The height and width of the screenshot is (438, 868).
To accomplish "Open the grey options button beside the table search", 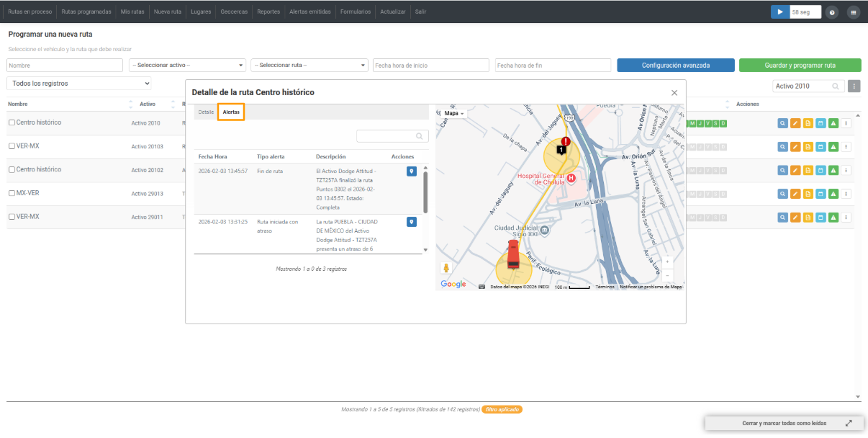I will click(x=854, y=86).
